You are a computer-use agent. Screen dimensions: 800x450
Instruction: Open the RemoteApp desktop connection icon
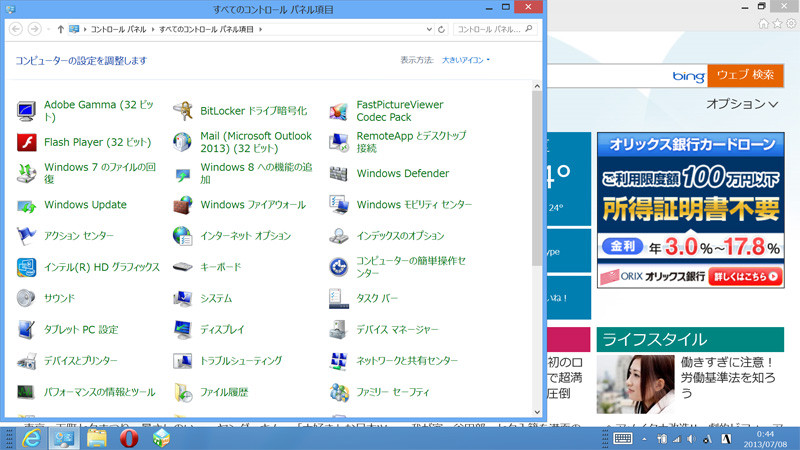338,142
